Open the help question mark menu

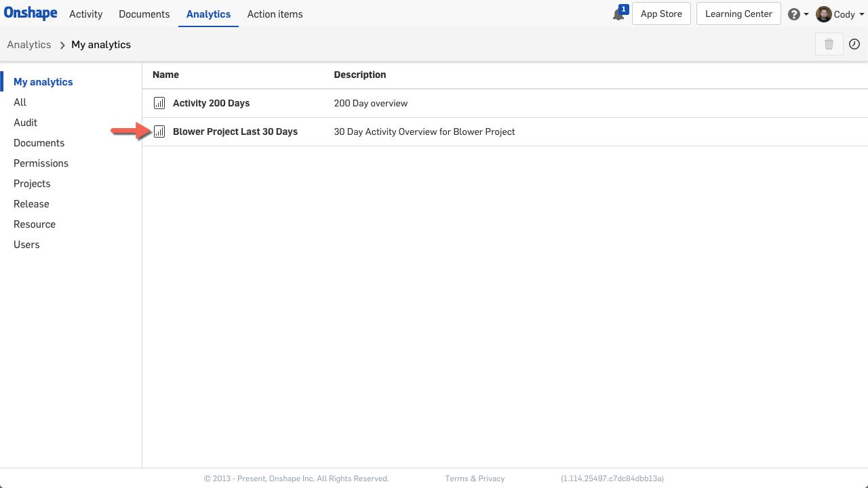coord(793,14)
